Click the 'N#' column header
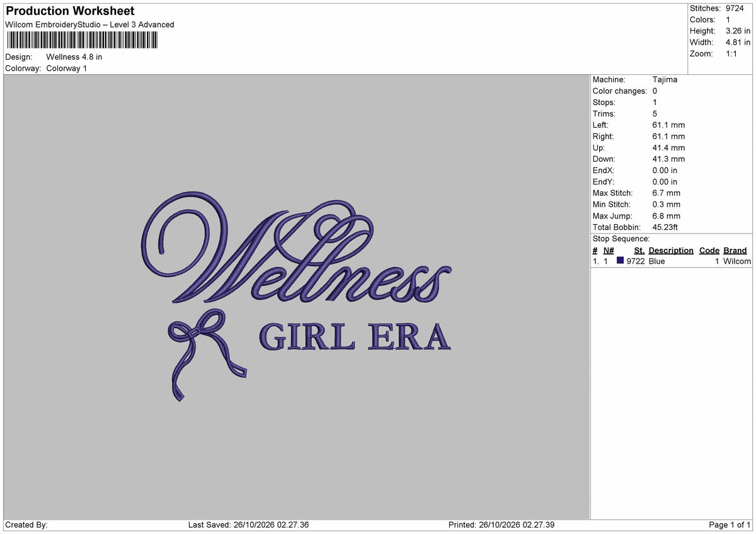Image resolution: width=756 pixels, height=534 pixels. coord(609,250)
